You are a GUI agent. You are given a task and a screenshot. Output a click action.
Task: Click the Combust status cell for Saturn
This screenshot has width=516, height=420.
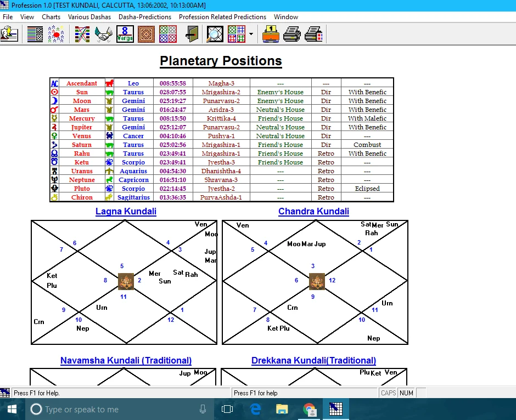(x=367, y=145)
